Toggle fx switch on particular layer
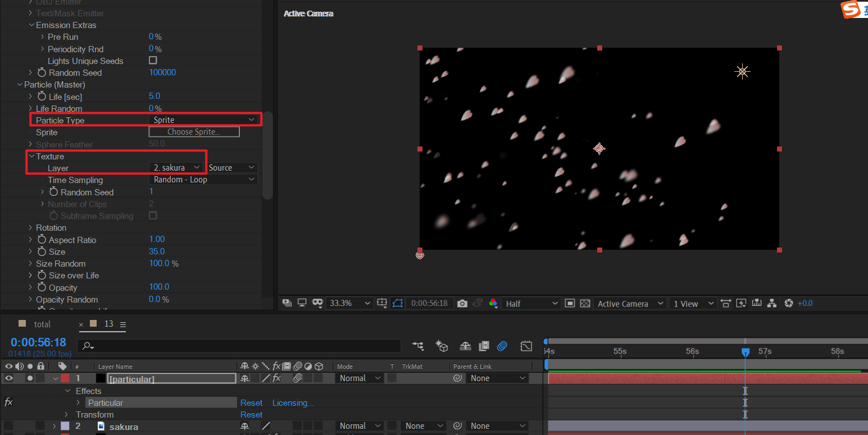Screen dimensions: 868x435 tap(276, 378)
